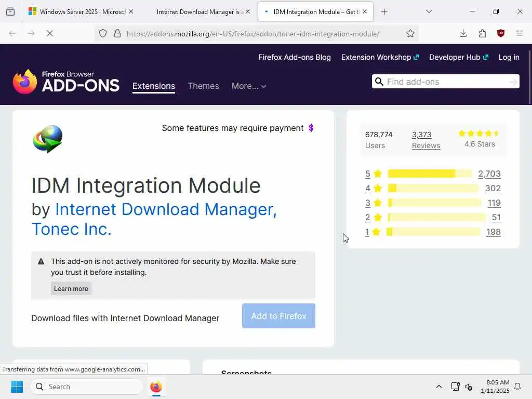The image size is (532, 399).
Task: Open the 302 four-star count link
Action: tap(493, 188)
